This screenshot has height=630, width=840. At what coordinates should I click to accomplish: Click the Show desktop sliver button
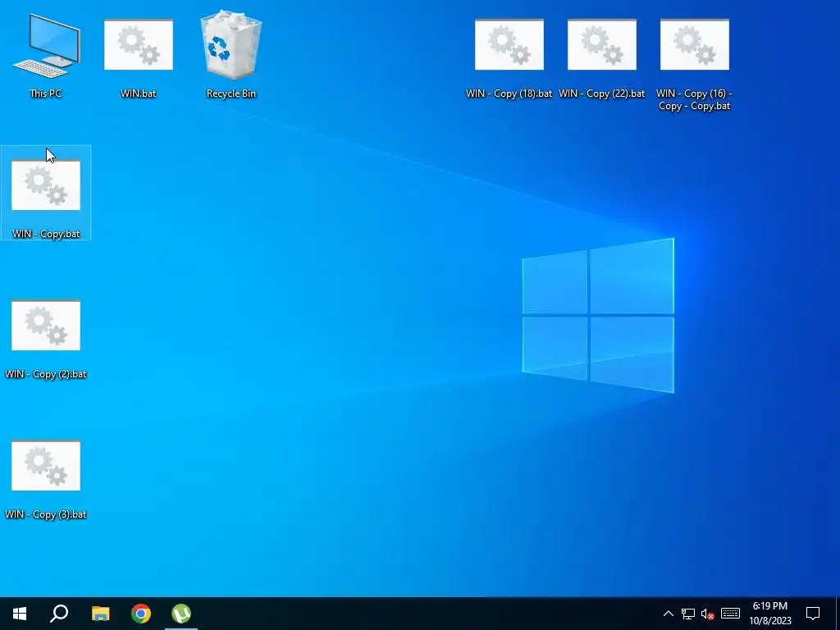(x=838, y=614)
